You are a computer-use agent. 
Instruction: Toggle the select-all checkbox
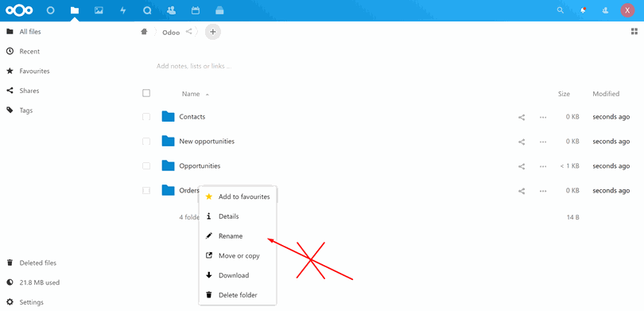pos(146,93)
